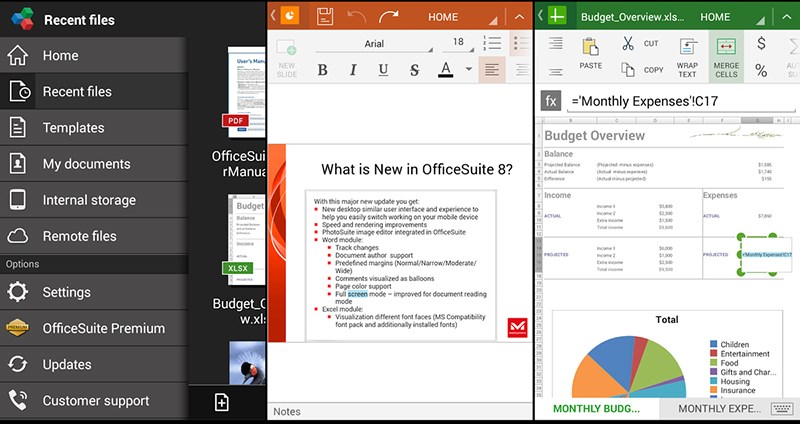
Task: Toggle Underline formatting
Action: tap(384, 70)
